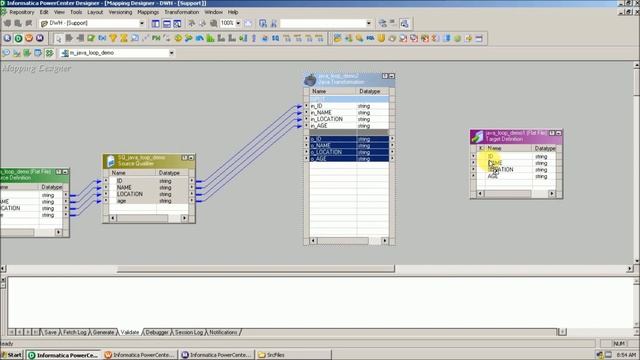Click the icon right of the zoom dropdown
The image size is (640, 360).
coord(248,23)
